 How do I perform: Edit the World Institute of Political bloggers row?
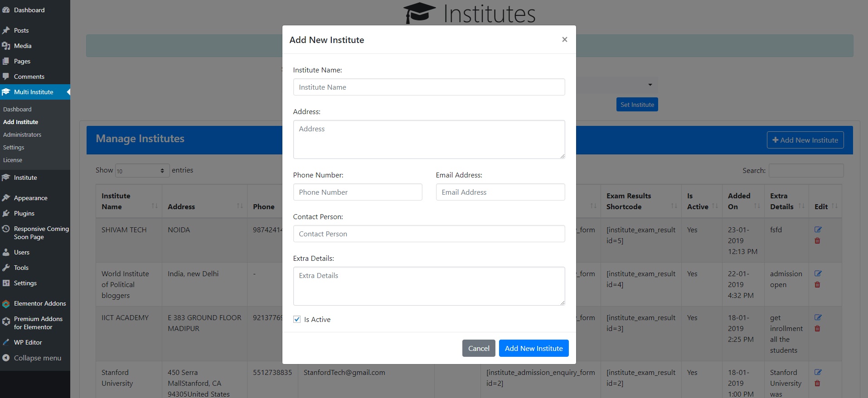pos(818,273)
